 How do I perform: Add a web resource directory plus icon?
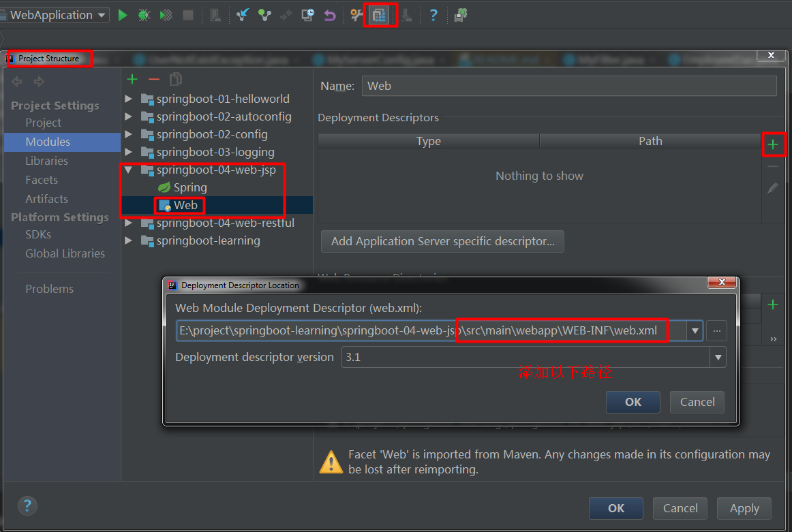[x=773, y=304]
